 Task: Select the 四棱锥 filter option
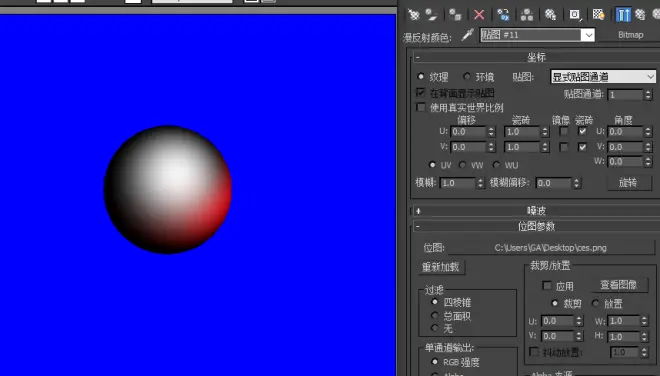[435, 302]
